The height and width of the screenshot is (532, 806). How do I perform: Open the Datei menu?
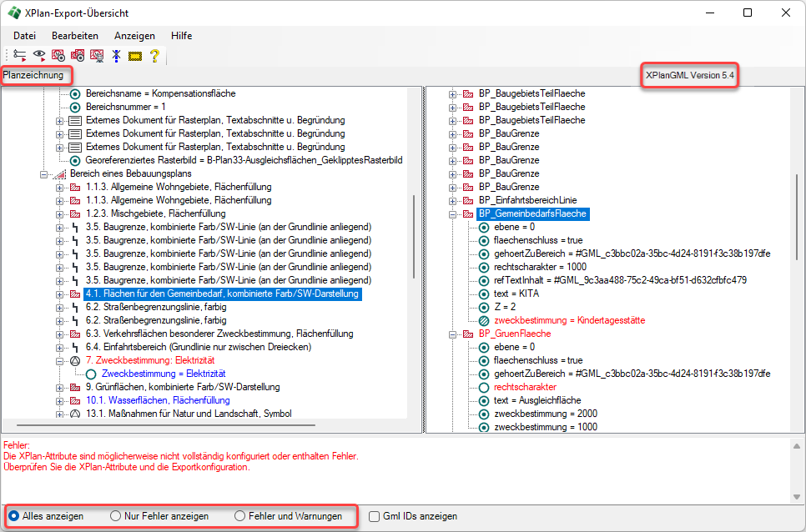coord(24,36)
